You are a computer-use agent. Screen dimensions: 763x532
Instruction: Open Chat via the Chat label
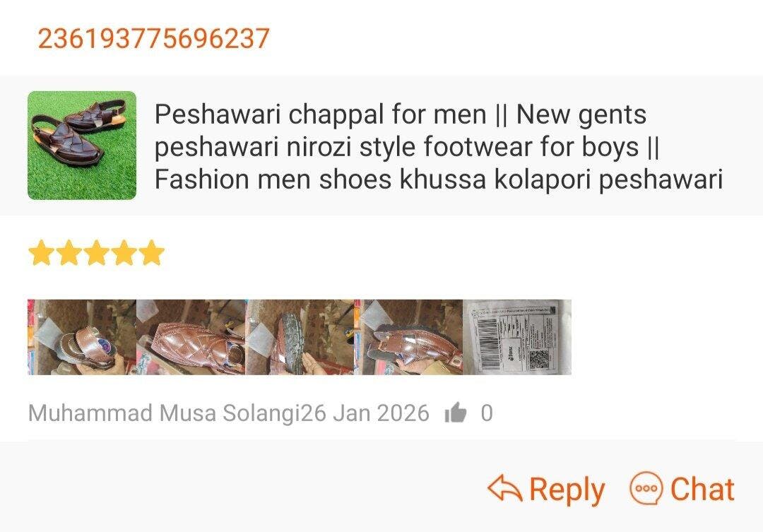pyautogui.click(x=702, y=489)
